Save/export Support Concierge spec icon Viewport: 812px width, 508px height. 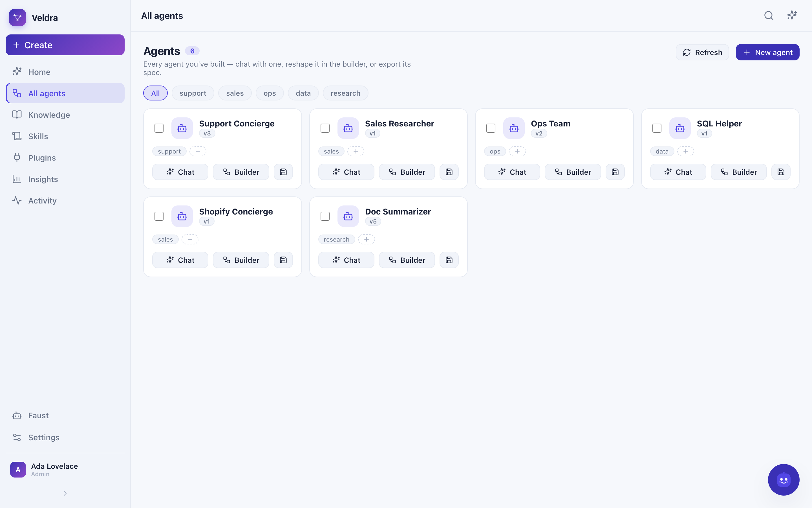283,172
